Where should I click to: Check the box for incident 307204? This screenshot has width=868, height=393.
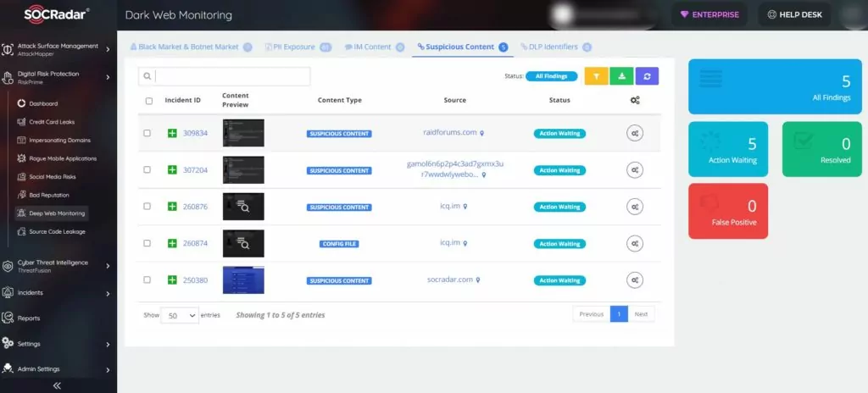(147, 169)
